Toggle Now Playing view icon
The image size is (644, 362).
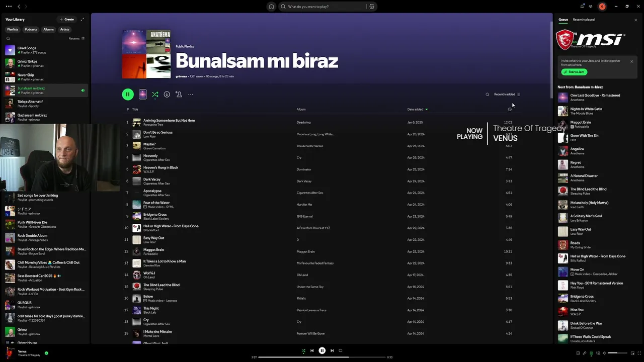click(578, 353)
